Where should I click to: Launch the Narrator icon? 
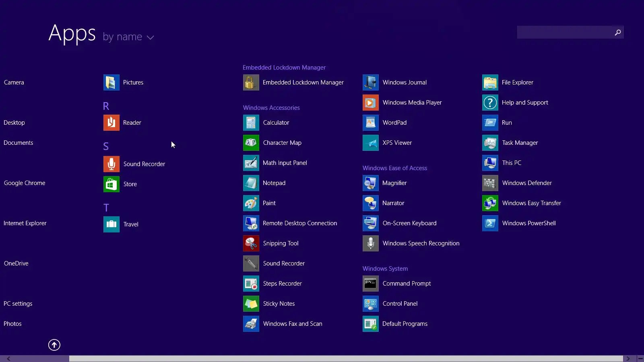point(371,203)
